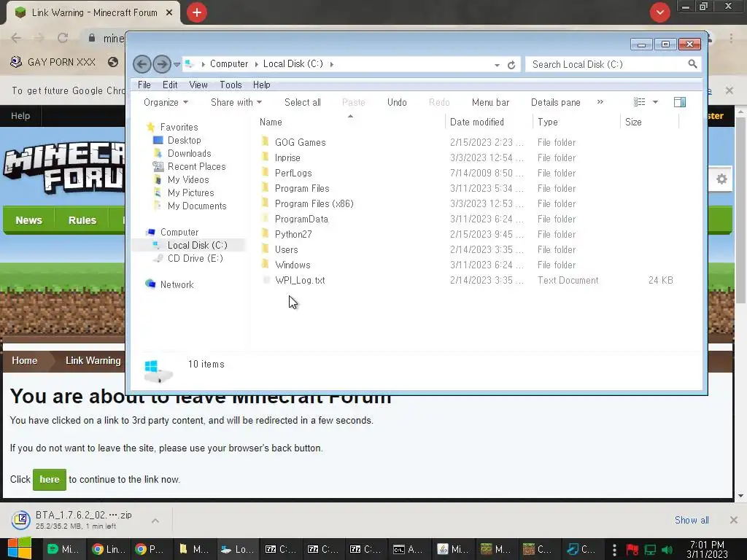Select the WPI_Log.txt file
Image resolution: width=747 pixels, height=560 pixels.
pos(300,280)
